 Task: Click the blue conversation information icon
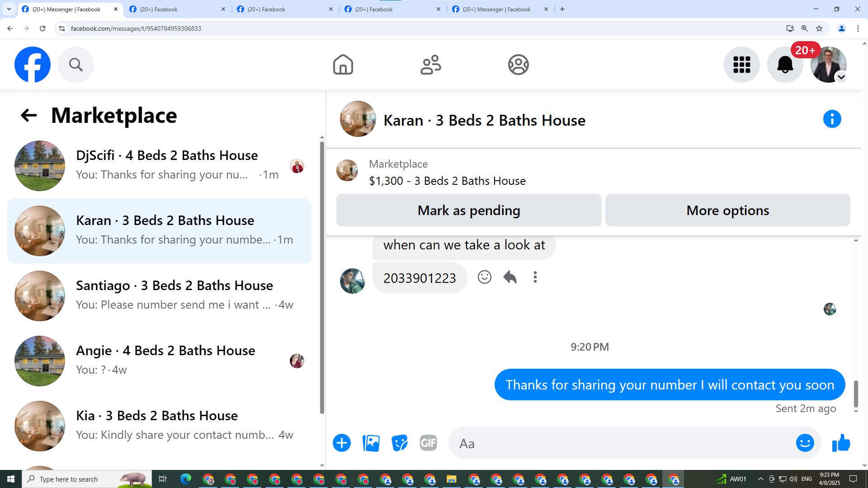click(x=832, y=119)
